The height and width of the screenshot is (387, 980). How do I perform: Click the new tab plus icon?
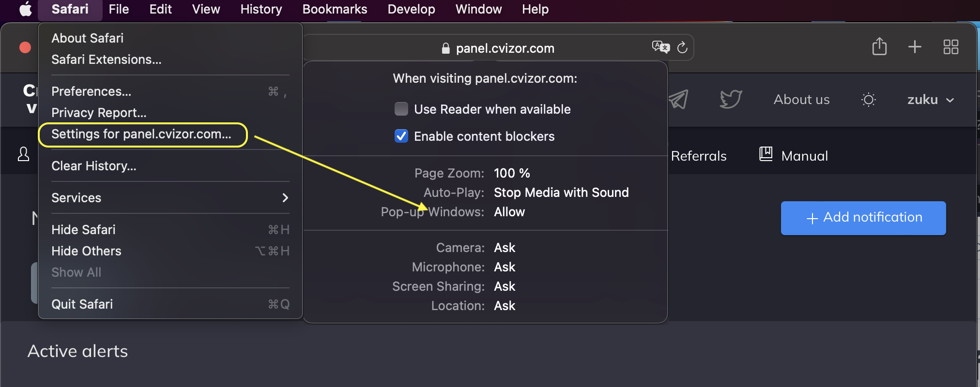[x=915, y=47]
